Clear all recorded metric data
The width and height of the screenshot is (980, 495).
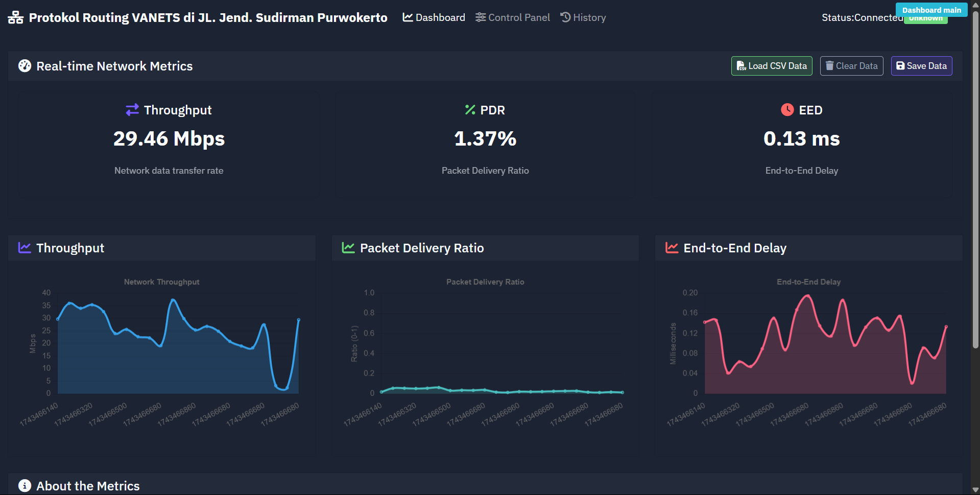coord(851,65)
